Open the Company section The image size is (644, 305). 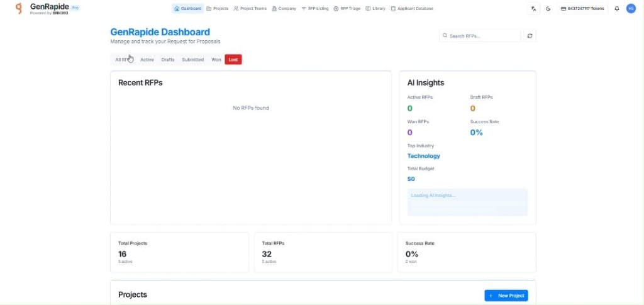[284, 9]
